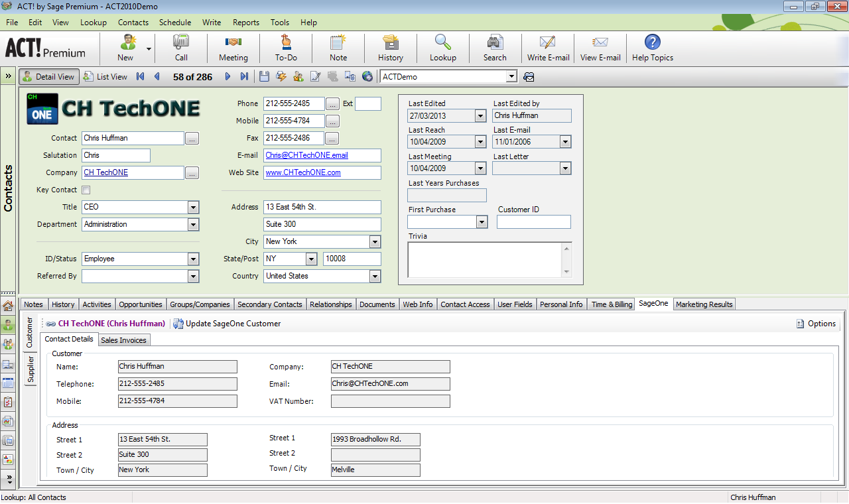Click the icon right of the ACTDemo dropdown

[x=529, y=77]
